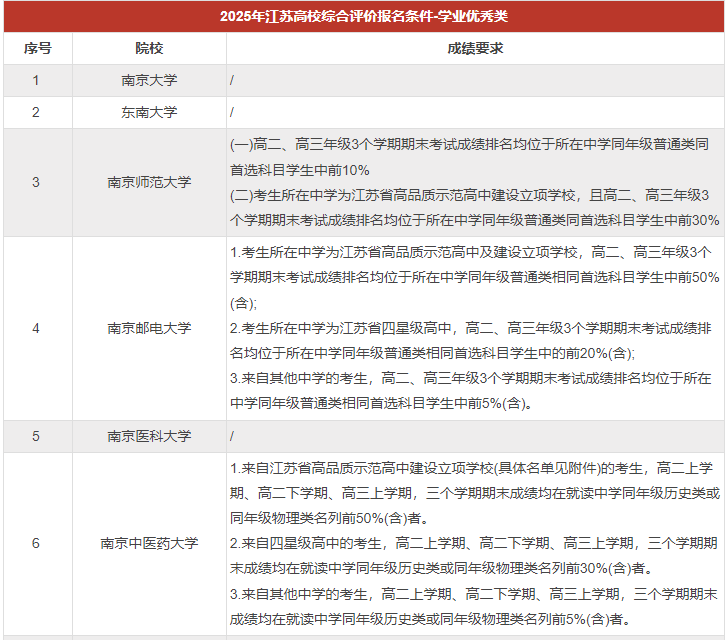Click row number 3 in 序号 column
The width and height of the screenshot is (726, 640).
pyautogui.click(x=37, y=182)
